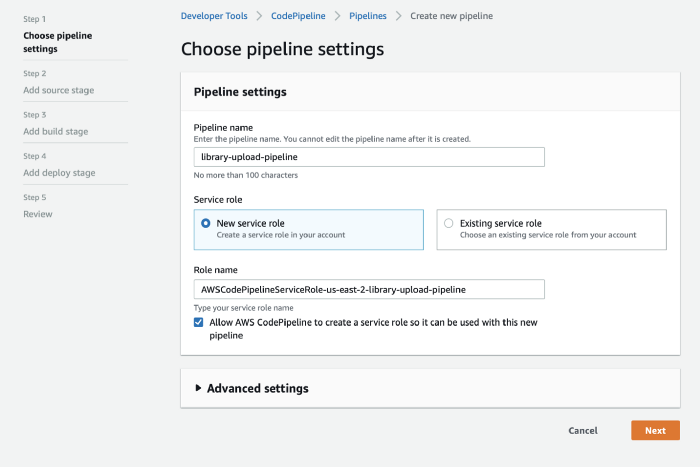Click 'Choose an existing service role' description
Viewport: 700px width, 467px height.
[548, 235]
